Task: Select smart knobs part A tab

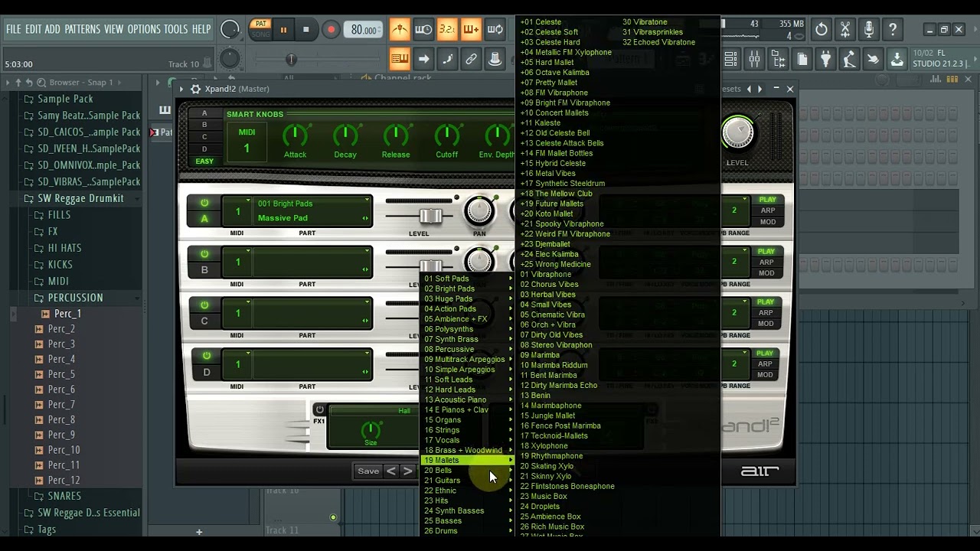Action: click(204, 113)
